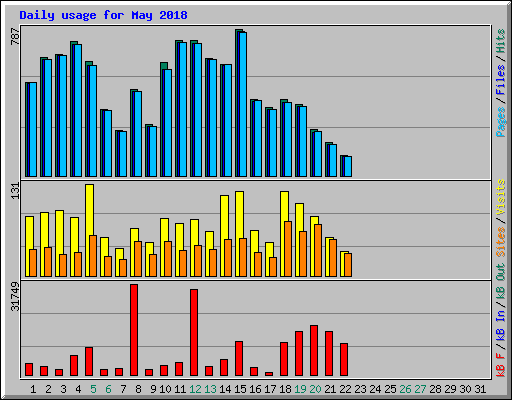Click the yellow visits bar for day 3

click(x=59, y=232)
